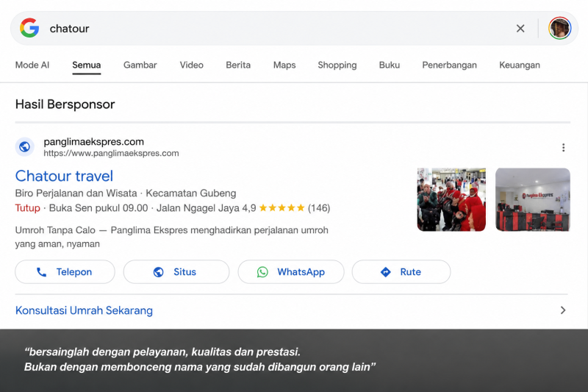Click the red Tutup status text
588x392 pixels.
point(28,208)
